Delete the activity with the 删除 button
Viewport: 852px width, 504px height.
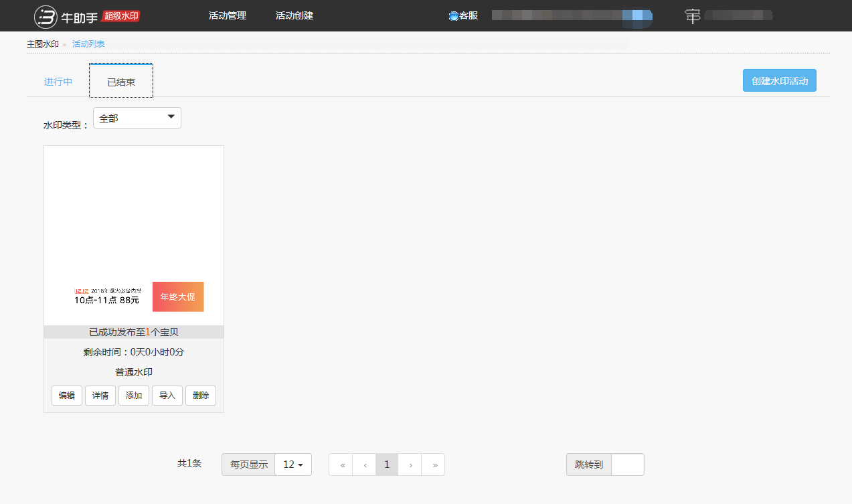point(201,396)
